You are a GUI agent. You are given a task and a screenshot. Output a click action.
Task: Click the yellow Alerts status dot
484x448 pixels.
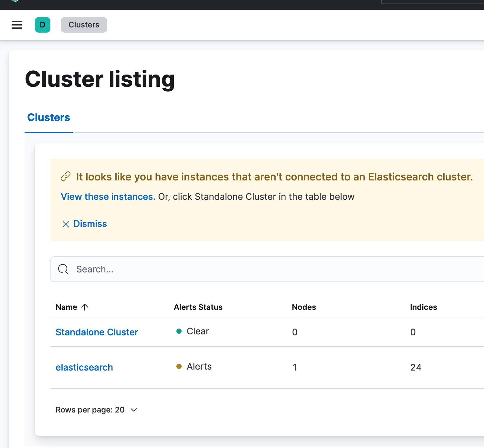[179, 367]
